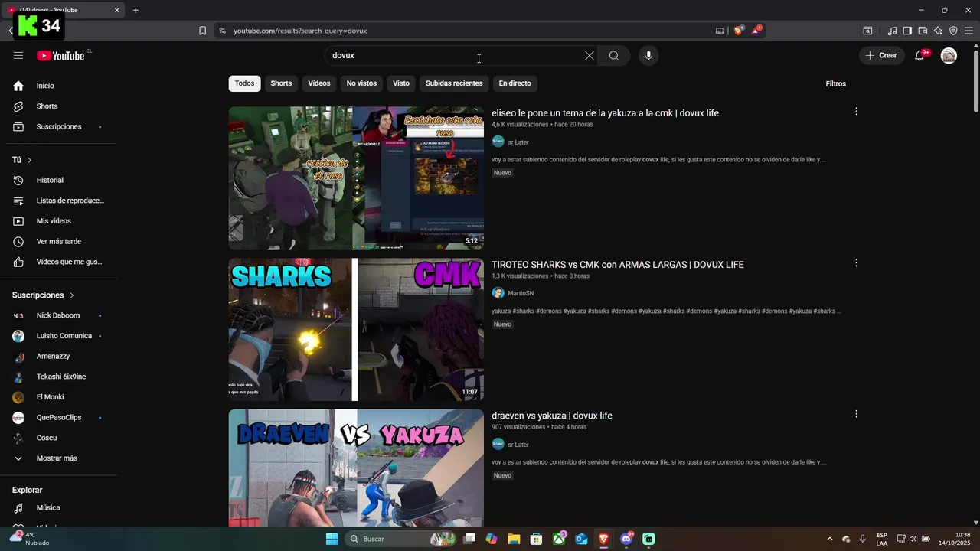
Task: Open Brave Leo AI sparkle icon
Action: 938,31
